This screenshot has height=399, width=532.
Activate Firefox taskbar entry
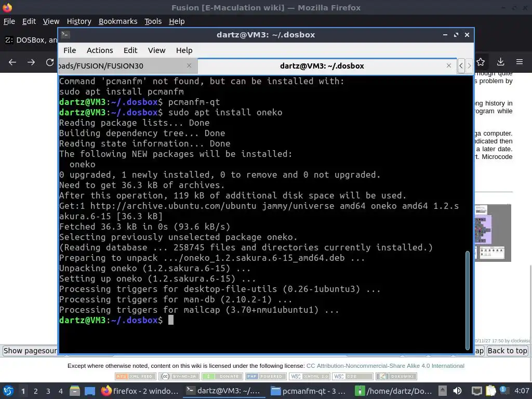tap(140, 391)
